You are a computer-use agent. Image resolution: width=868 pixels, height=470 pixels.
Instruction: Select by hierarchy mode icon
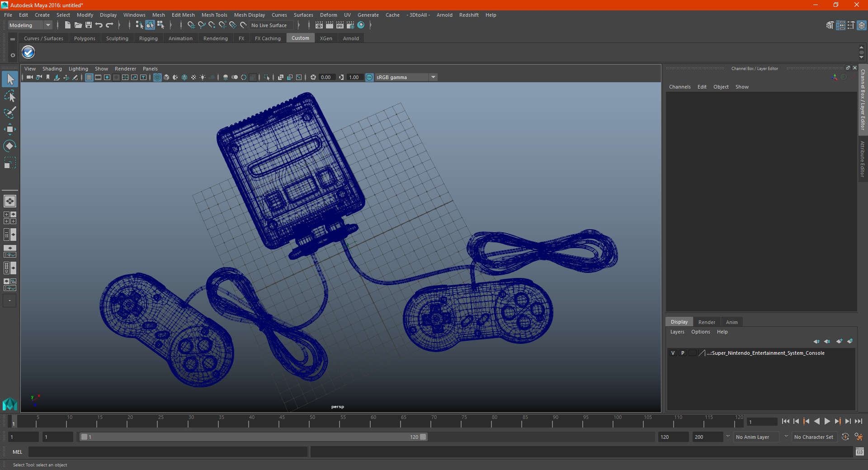pyautogui.click(x=139, y=25)
